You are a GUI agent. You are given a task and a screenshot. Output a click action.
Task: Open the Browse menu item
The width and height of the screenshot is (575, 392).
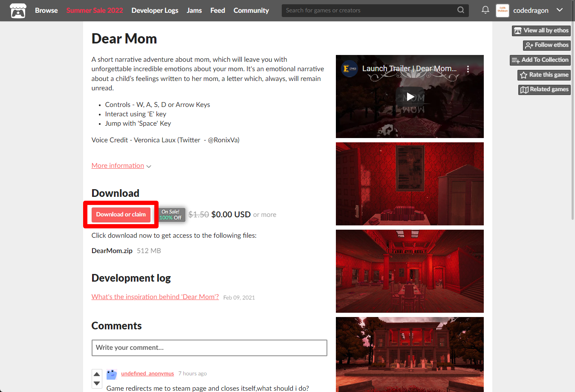(x=46, y=10)
